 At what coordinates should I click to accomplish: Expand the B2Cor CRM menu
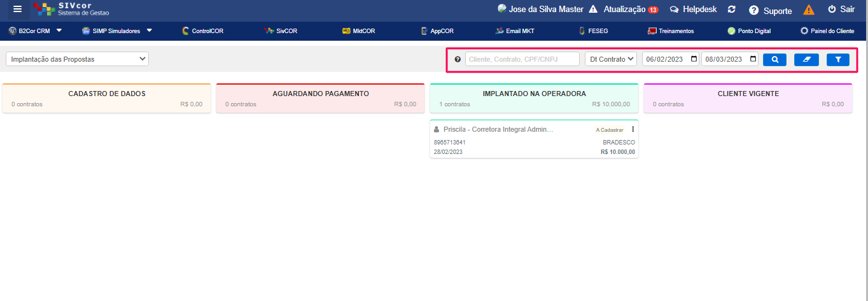click(36, 31)
